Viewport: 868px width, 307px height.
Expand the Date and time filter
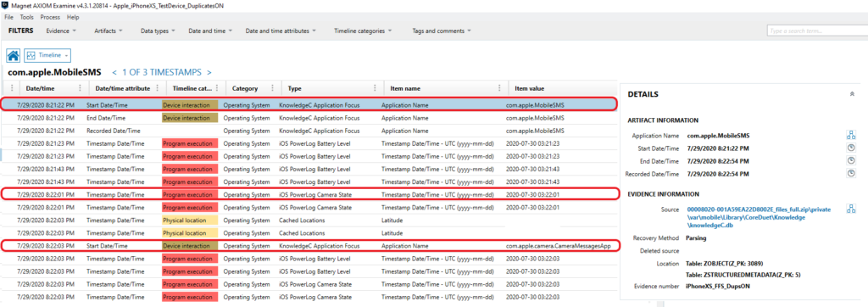[x=210, y=31]
